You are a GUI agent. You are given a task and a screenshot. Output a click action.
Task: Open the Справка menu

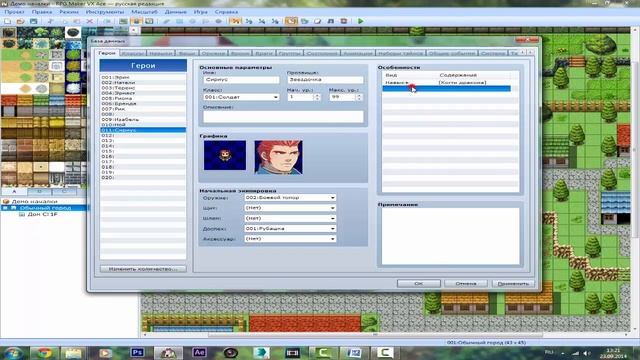226,12
